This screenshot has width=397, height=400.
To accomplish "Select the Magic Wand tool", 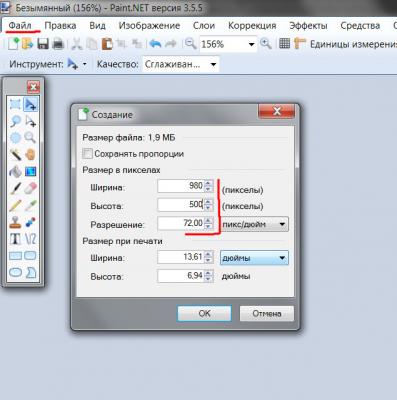I will [15, 154].
